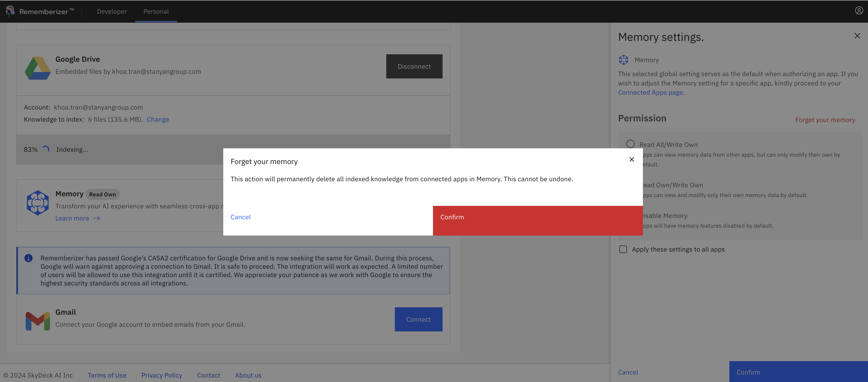The height and width of the screenshot is (382, 868).
Task: Switch to the Developer tab
Action: click(112, 11)
